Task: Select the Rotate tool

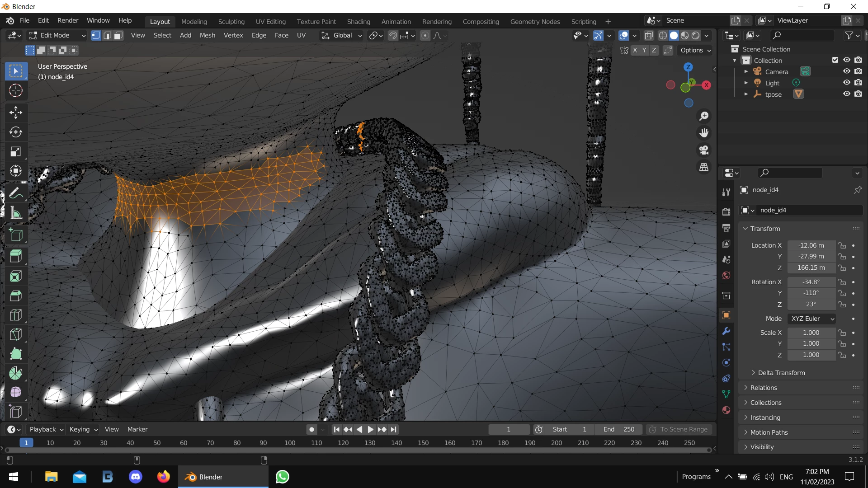Action: click(x=16, y=132)
